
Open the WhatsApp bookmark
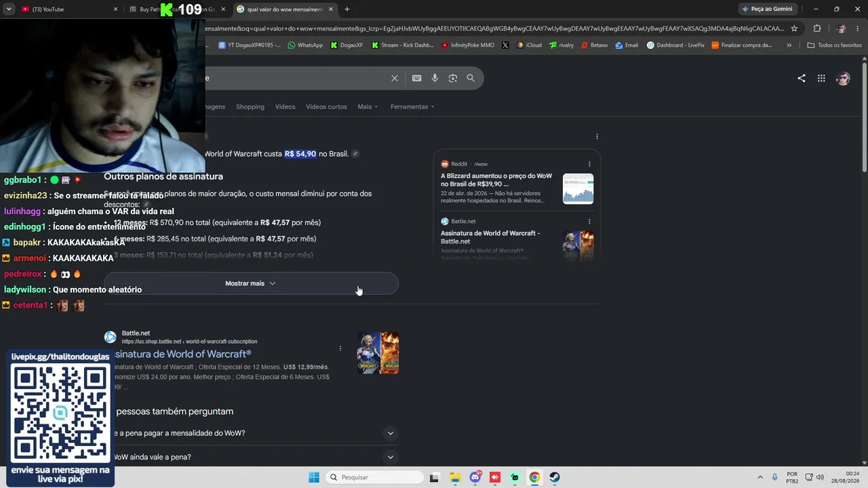tap(305, 45)
